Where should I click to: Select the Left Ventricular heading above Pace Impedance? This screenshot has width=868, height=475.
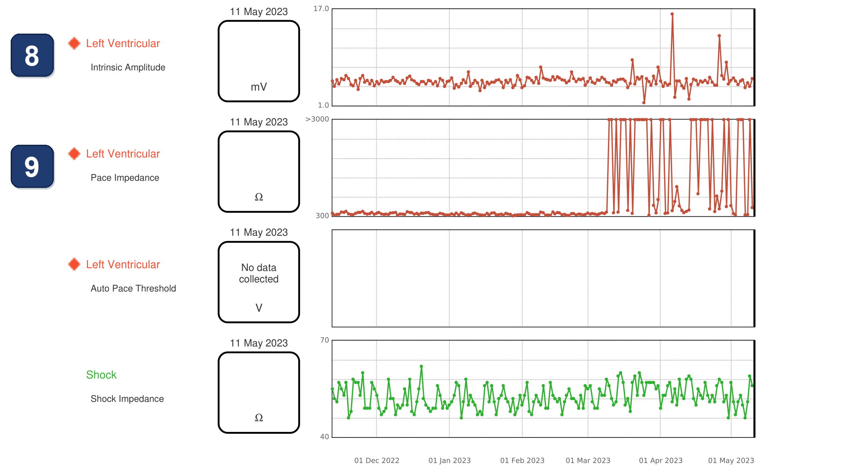(123, 154)
